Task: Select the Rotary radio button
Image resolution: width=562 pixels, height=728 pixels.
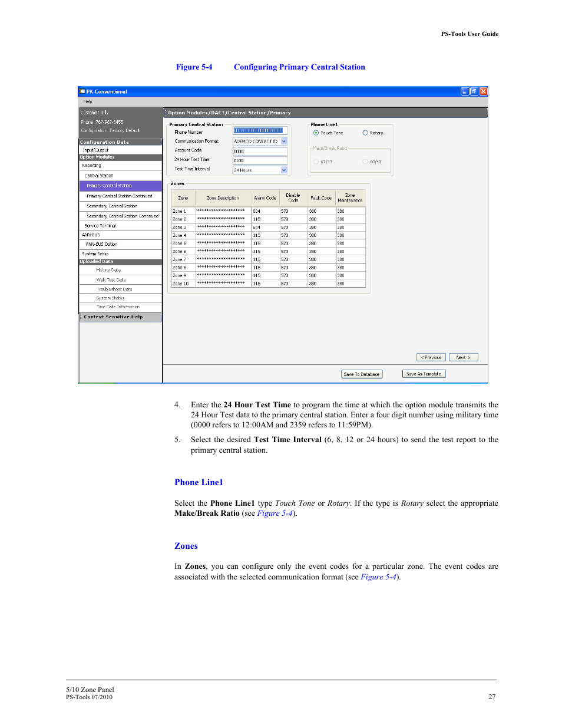Action: [x=365, y=133]
